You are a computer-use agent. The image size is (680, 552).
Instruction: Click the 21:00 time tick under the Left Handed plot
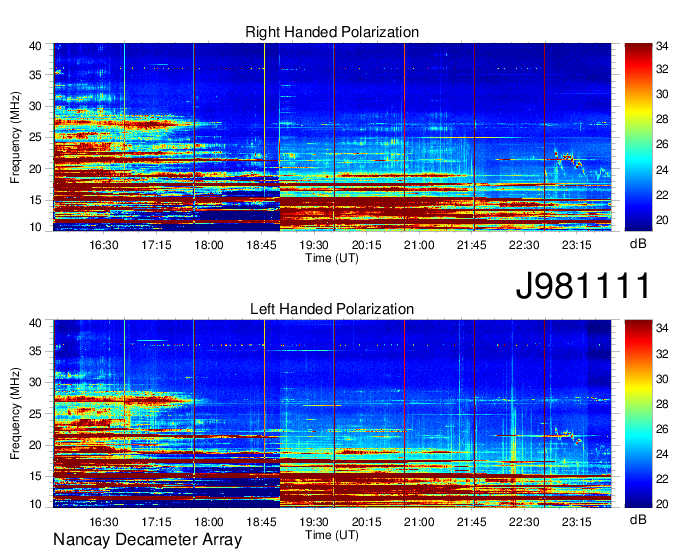[x=419, y=522]
